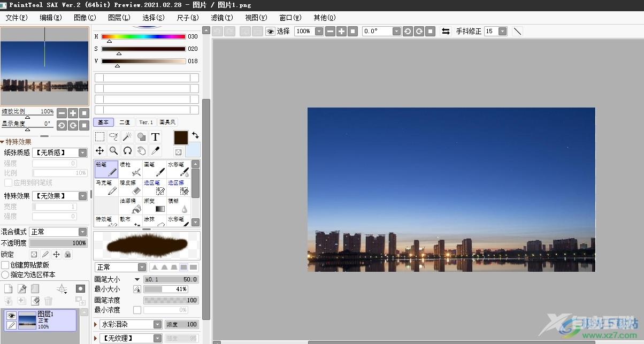This screenshot has height=344, width=644.
Task: Choose the 铅笔 pencil brush
Action: pos(106,169)
